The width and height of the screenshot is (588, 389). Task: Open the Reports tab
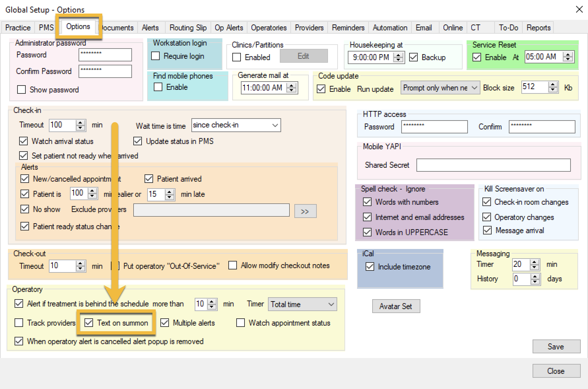[x=539, y=28]
